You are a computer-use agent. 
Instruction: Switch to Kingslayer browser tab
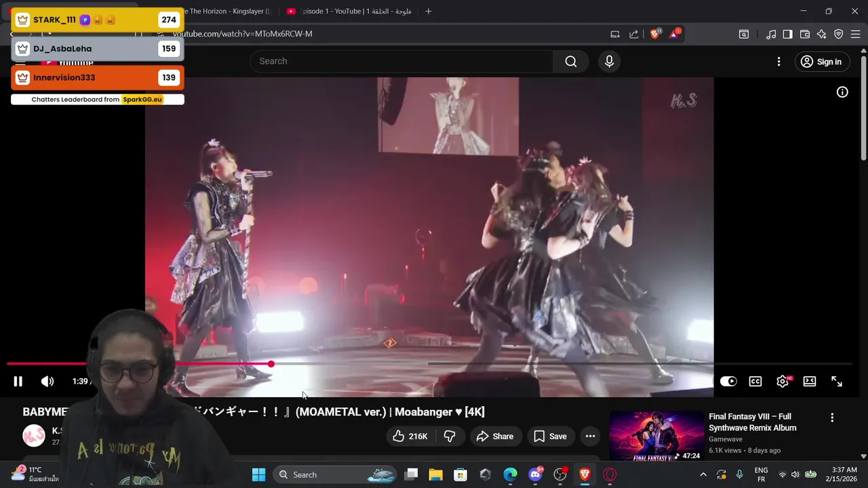click(x=227, y=12)
